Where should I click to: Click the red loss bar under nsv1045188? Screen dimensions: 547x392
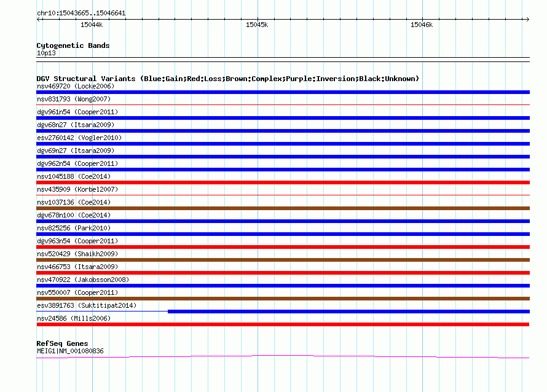click(283, 182)
